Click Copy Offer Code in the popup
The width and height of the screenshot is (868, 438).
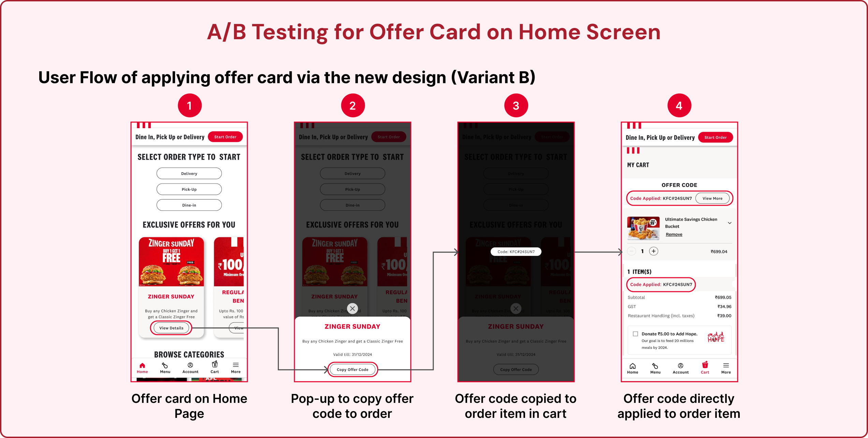(352, 369)
